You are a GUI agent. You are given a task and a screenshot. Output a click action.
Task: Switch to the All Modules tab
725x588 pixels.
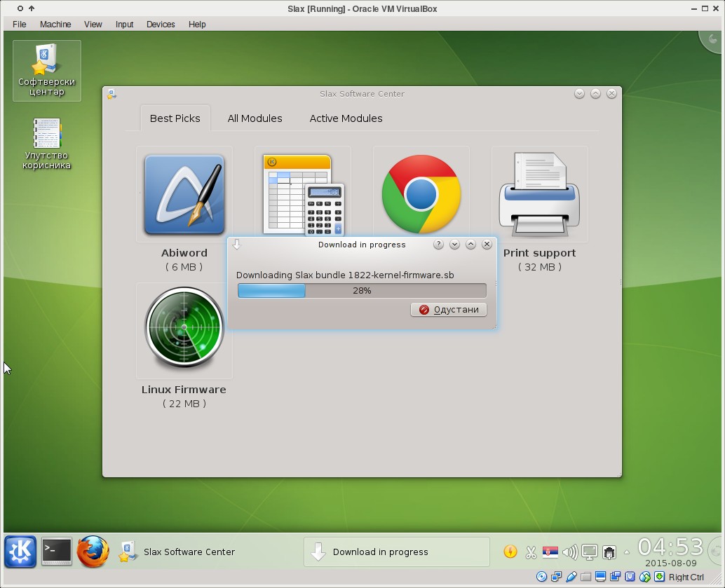pyautogui.click(x=255, y=118)
